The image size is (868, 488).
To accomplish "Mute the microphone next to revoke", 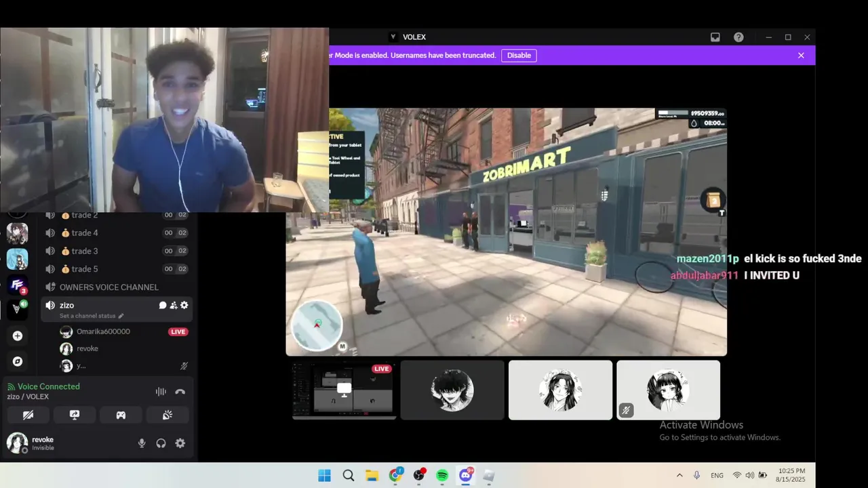I will click(142, 443).
